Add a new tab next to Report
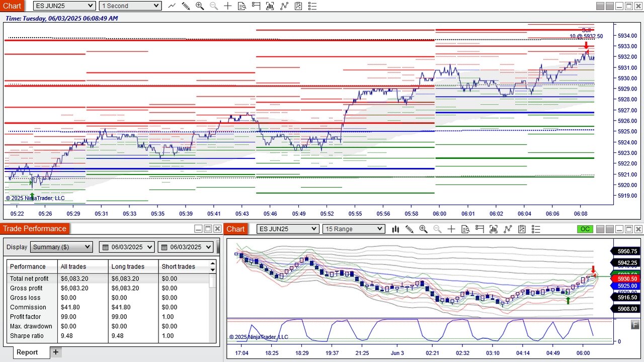The width and height of the screenshot is (644, 362). pyautogui.click(x=56, y=352)
